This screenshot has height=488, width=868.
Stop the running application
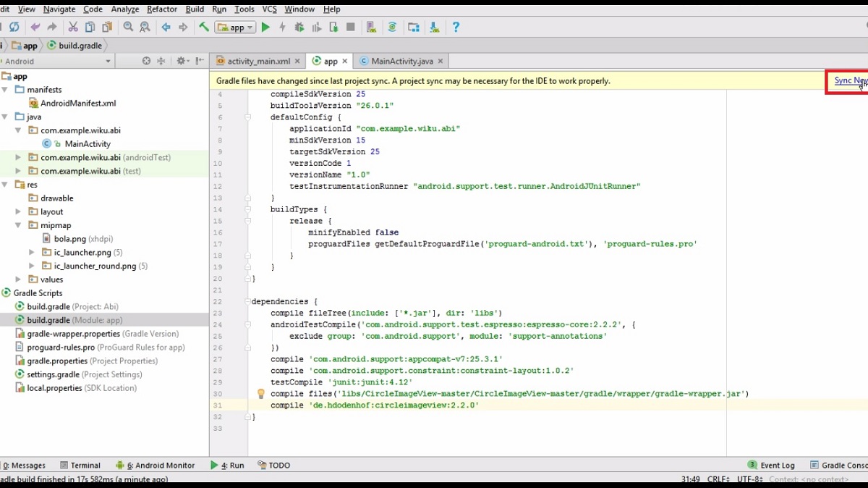tap(351, 27)
